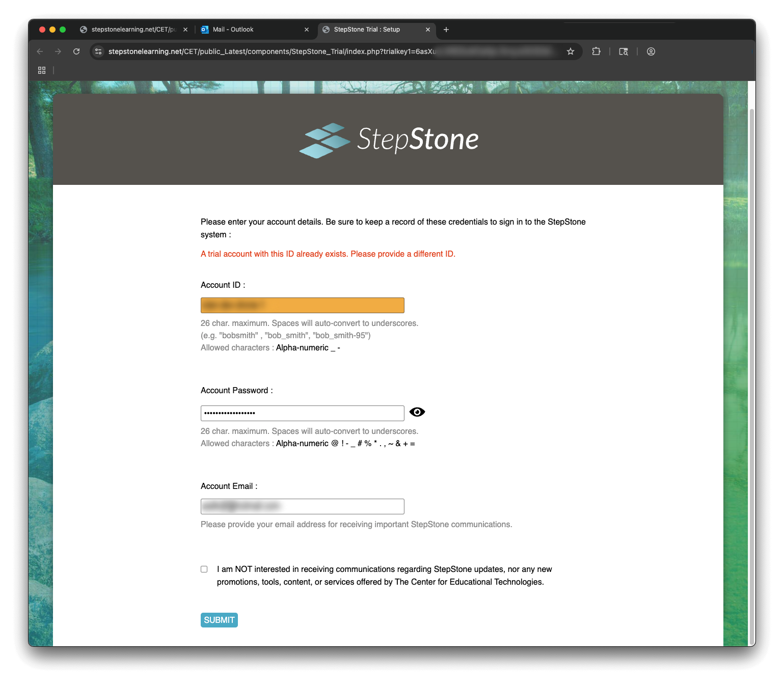
Task: Click the 'Please enter your account details' text
Action: [x=393, y=228]
